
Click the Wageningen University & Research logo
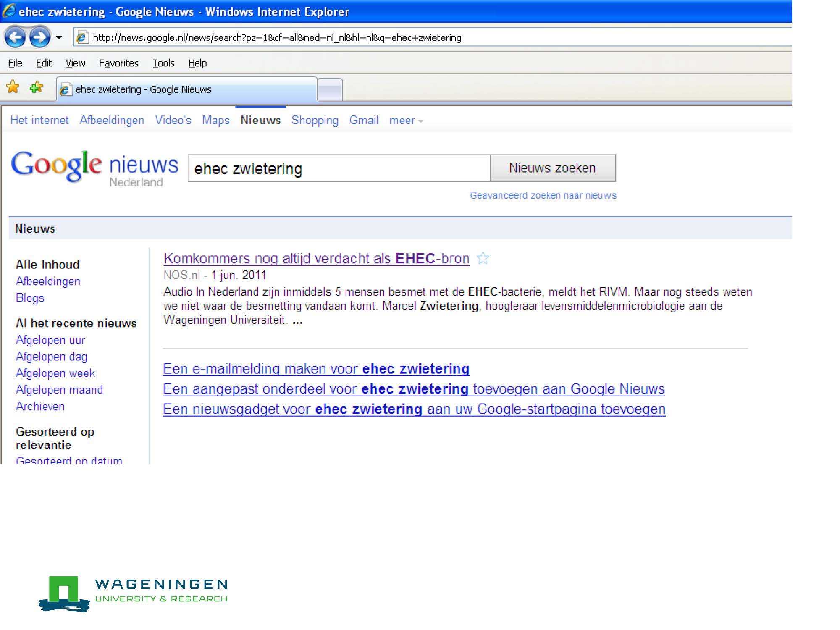click(133, 593)
